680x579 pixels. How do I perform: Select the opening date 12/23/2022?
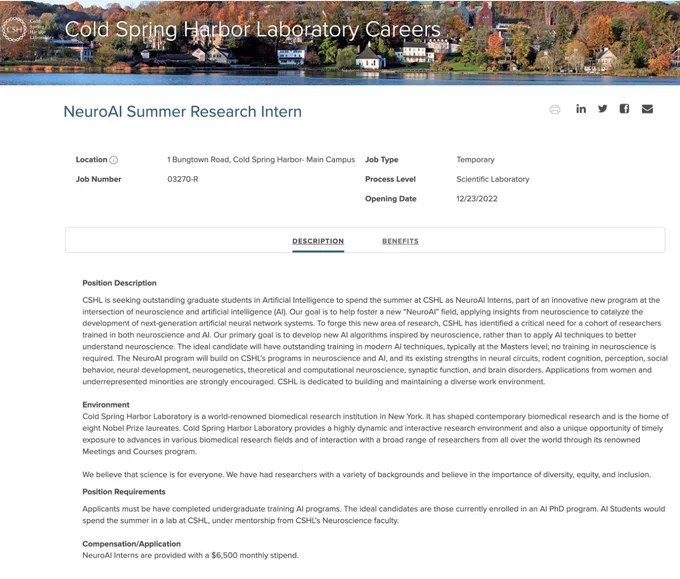477,199
